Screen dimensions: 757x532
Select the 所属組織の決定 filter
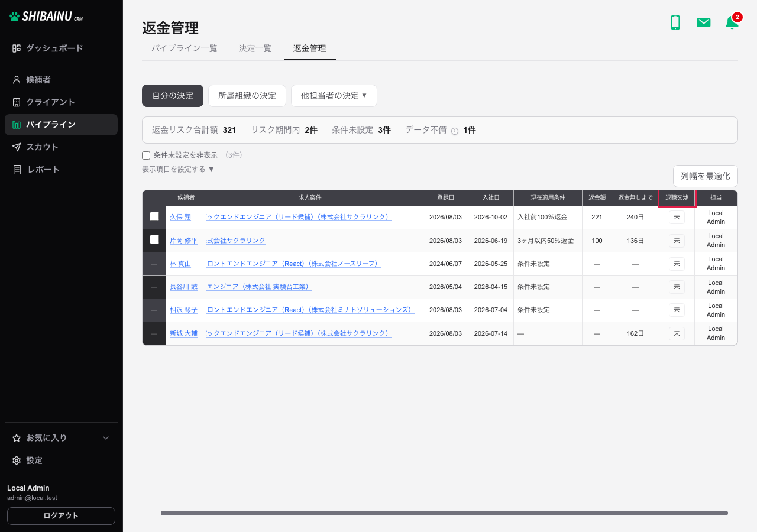click(247, 96)
